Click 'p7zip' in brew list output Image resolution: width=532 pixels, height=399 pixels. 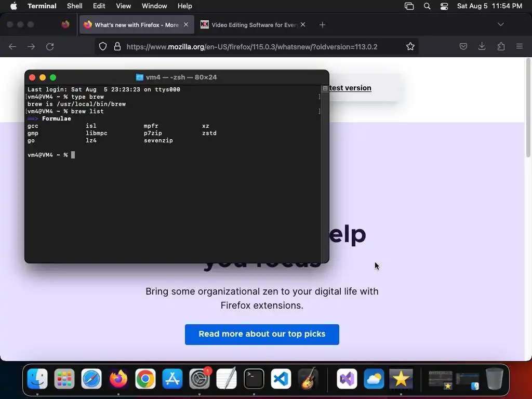(153, 134)
